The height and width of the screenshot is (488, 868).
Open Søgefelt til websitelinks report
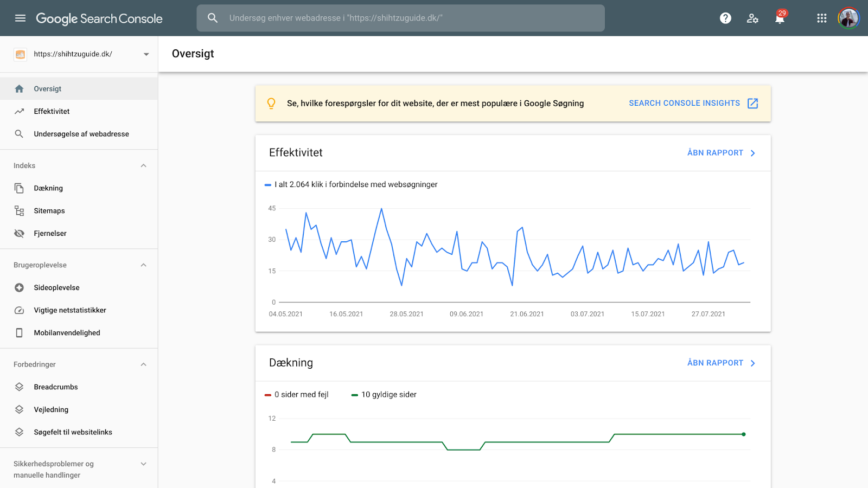click(x=79, y=432)
